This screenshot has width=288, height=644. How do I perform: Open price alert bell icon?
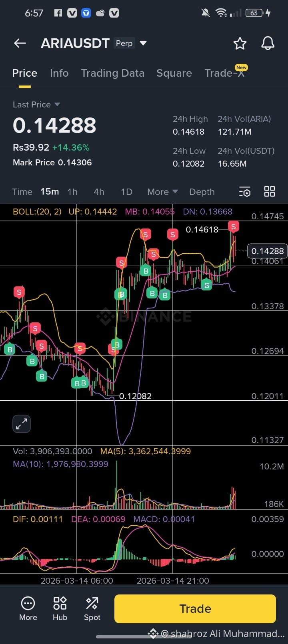tap(268, 43)
